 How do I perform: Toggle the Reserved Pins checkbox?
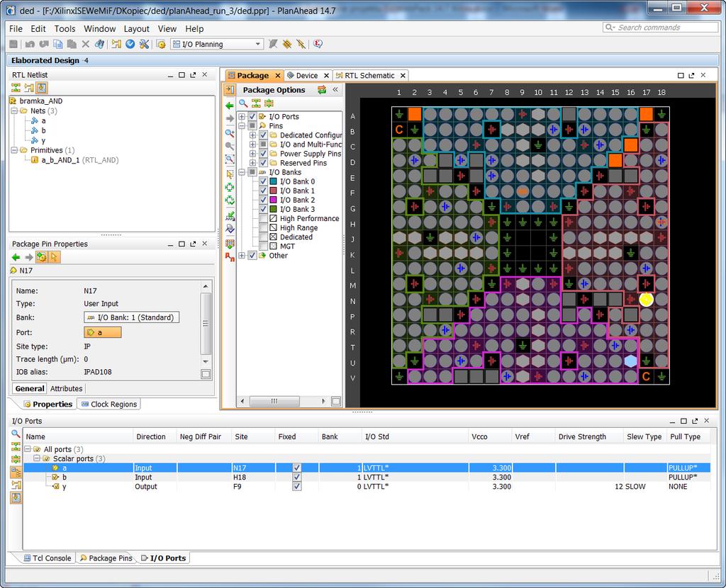[x=264, y=163]
